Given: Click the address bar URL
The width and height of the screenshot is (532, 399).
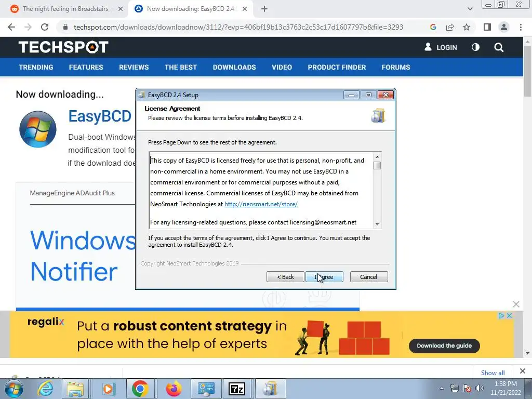Looking at the screenshot, I should [x=238, y=27].
